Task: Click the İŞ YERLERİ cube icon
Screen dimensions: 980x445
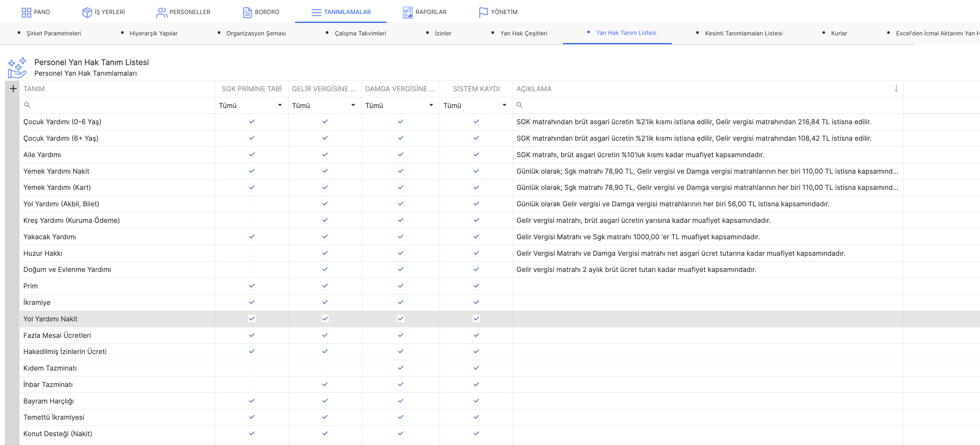Action: coord(87,12)
